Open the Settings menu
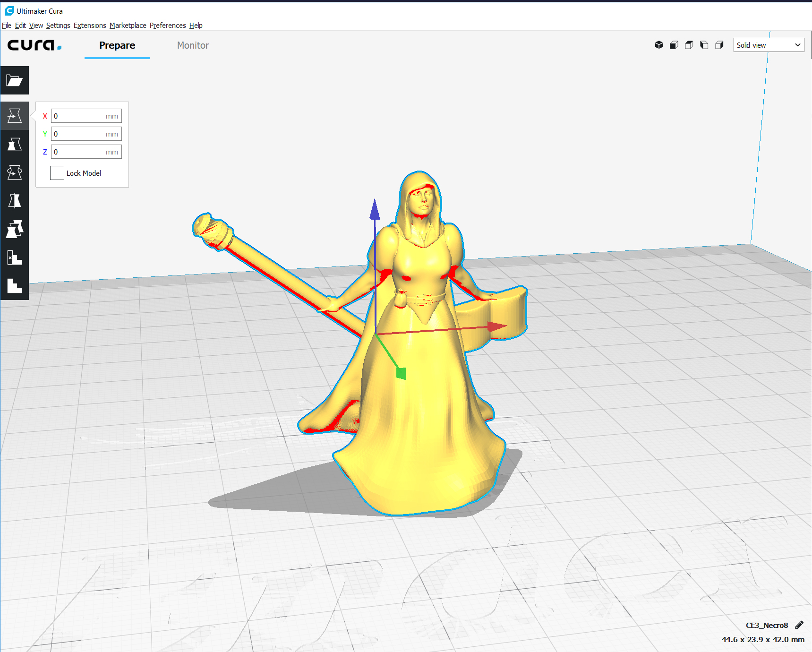This screenshot has height=652, width=812. click(x=58, y=26)
